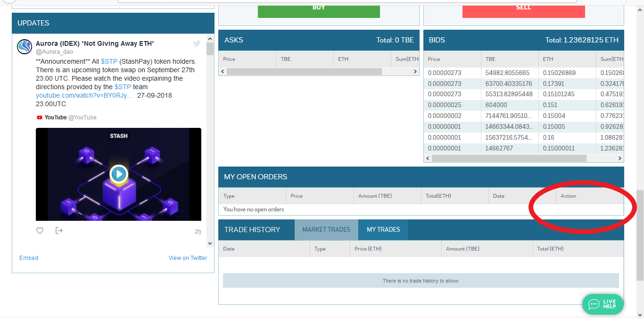Image resolution: width=644 pixels, height=318 pixels.
Task: Open the Embed link
Action: click(x=29, y=258)
